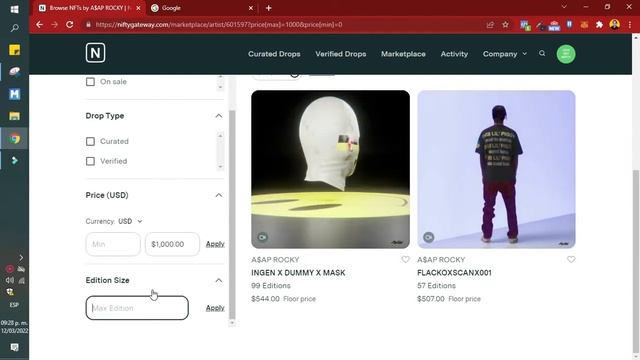Collapse the Drop Type section
The height and width of the screenshot is (360, 640).
(x=219, y=116)
